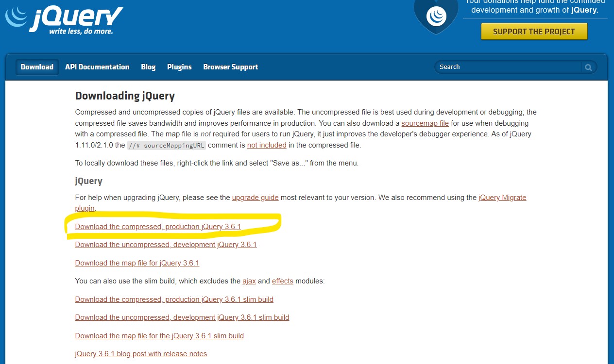Open the Browser Support nav item
The height and width of the screenshot is (364, 614).
point(231,67)
